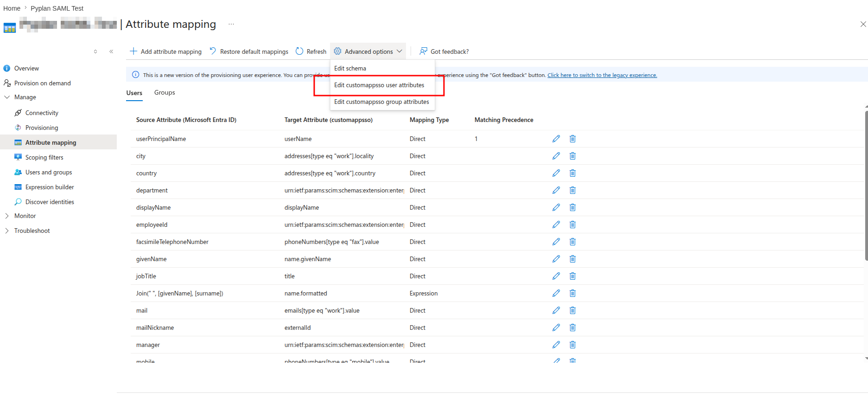868x398 pixels.
Task: Delete the manager attribute mapping
Action: pos(573,345)
